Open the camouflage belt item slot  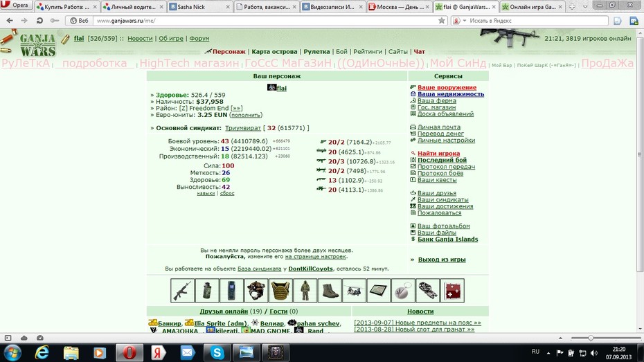pos(427,291)
